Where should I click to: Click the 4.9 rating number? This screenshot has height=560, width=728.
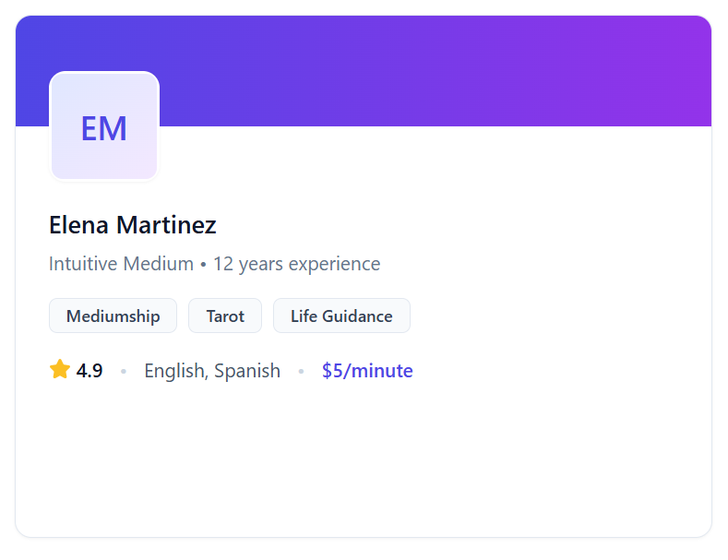click(x=90, y=371)
